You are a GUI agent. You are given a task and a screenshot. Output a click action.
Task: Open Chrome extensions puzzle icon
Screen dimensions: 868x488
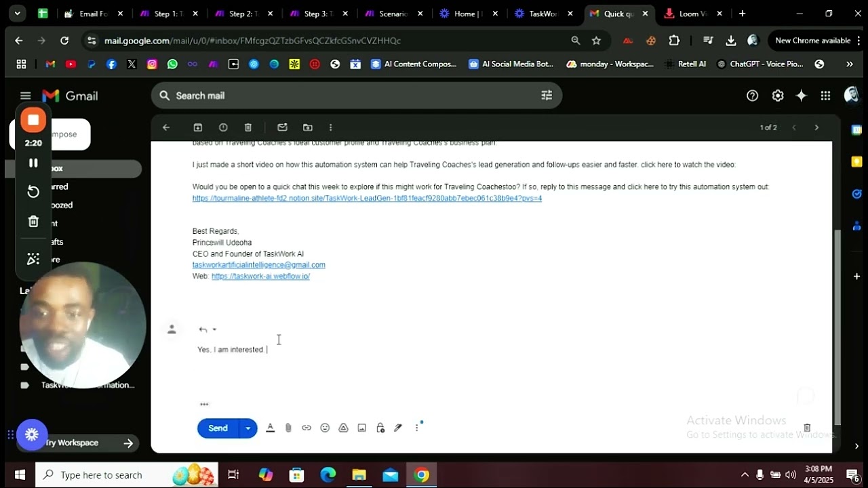click(674, 41)
